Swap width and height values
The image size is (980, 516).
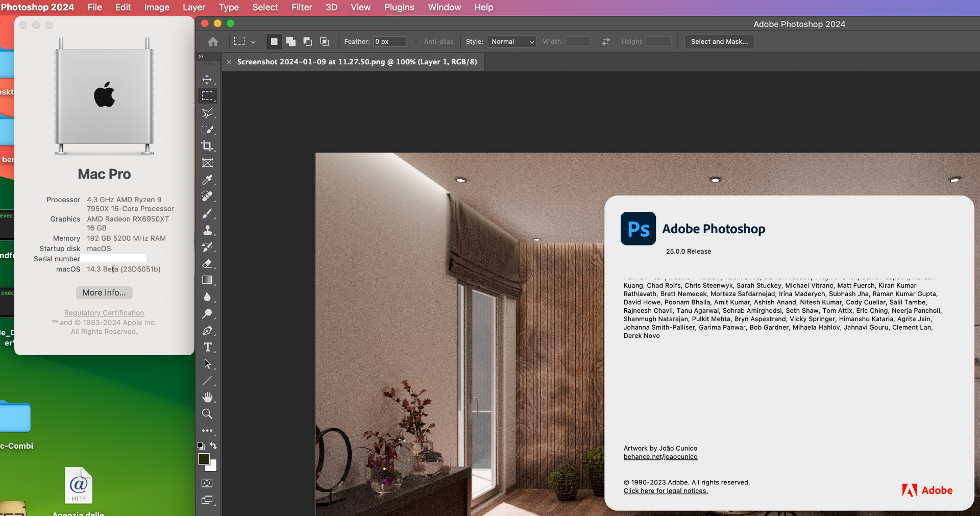point(606,42)
